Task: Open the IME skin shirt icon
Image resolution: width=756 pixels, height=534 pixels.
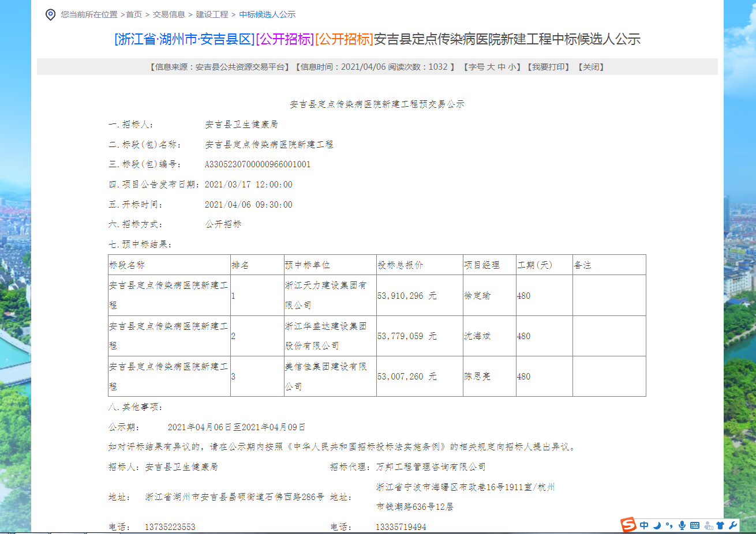Action: 720,525
